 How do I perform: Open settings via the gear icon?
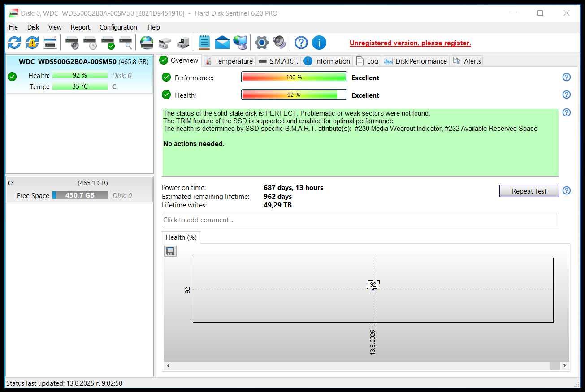[262, 43]
